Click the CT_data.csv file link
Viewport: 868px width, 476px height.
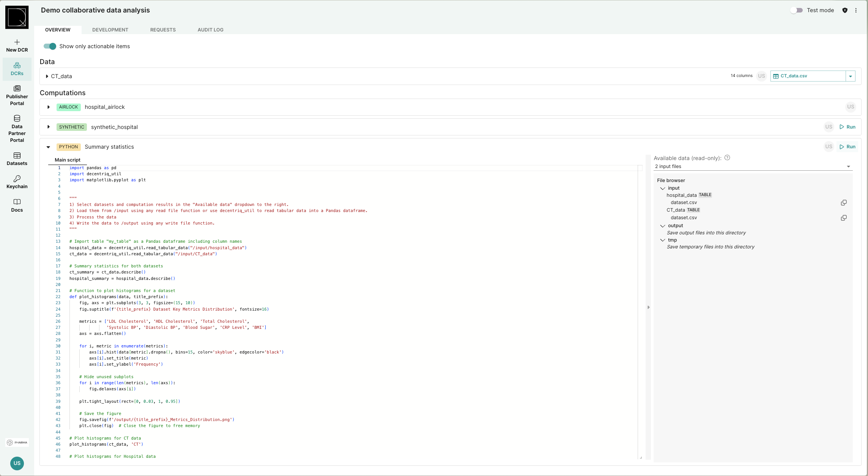794,76
